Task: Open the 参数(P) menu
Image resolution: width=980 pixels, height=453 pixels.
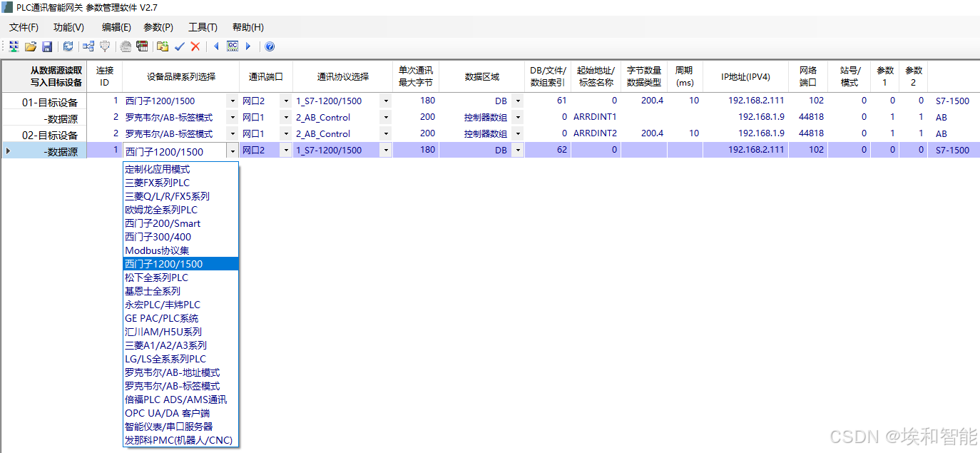Action: coord(158,27)
